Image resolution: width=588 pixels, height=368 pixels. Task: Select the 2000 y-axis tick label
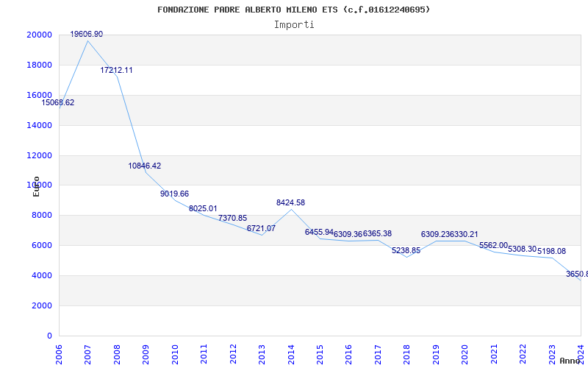point(41,305)
